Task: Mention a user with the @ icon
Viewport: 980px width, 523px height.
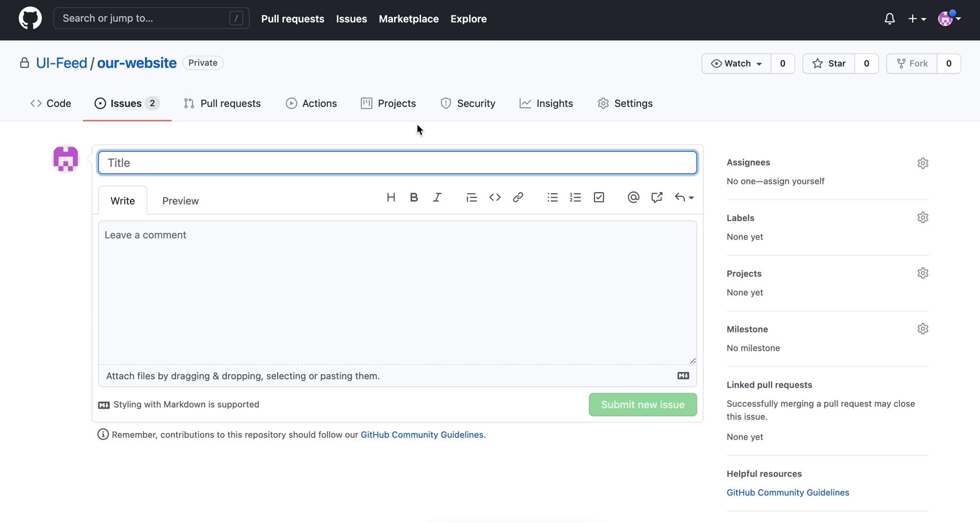Action: click(633, 197)
